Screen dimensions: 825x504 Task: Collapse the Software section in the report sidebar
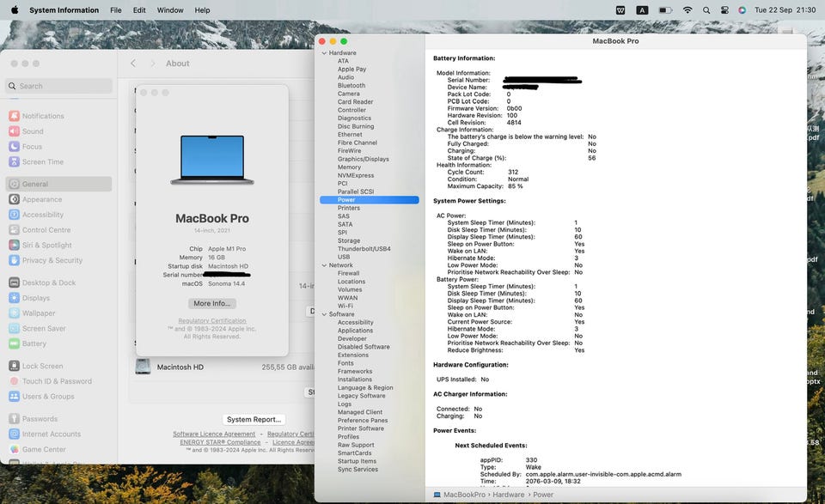click(x=324, y=314)
